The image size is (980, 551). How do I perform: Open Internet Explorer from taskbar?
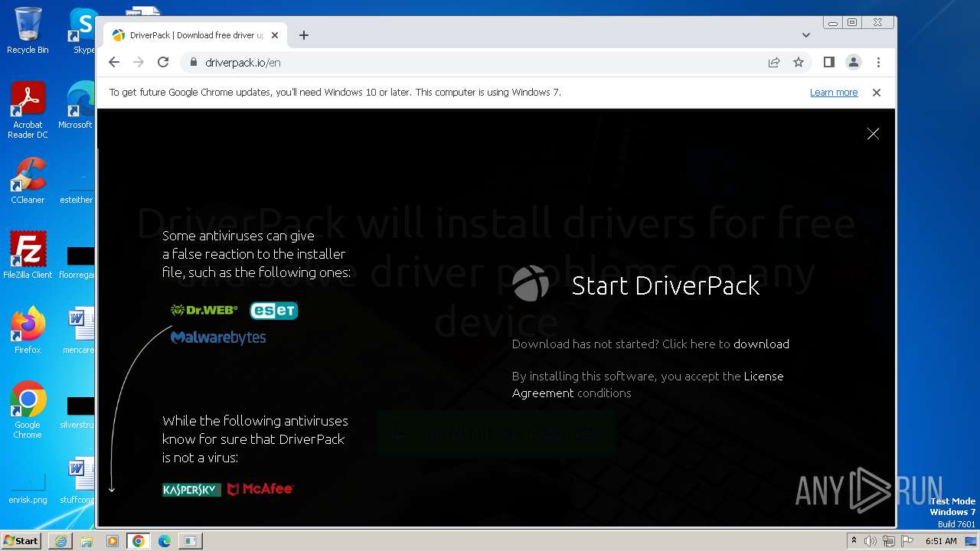60,541
